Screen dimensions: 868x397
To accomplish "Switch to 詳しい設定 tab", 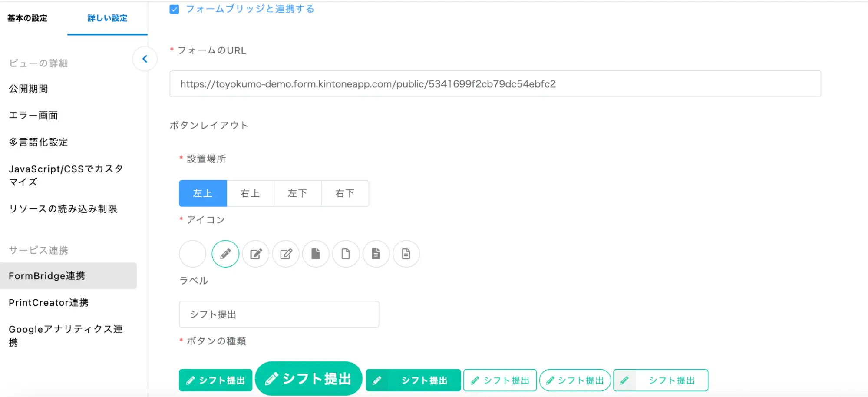I will (x=107, y=18).
